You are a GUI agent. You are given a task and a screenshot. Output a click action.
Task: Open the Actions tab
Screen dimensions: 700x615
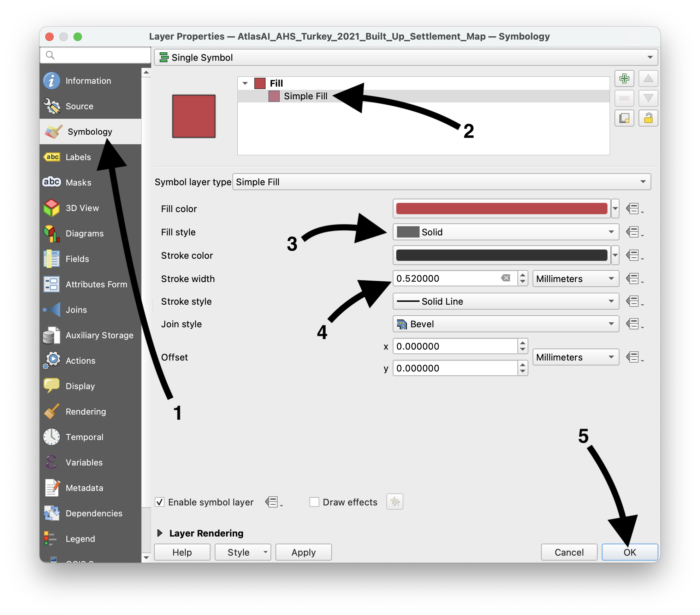point(90,361)
